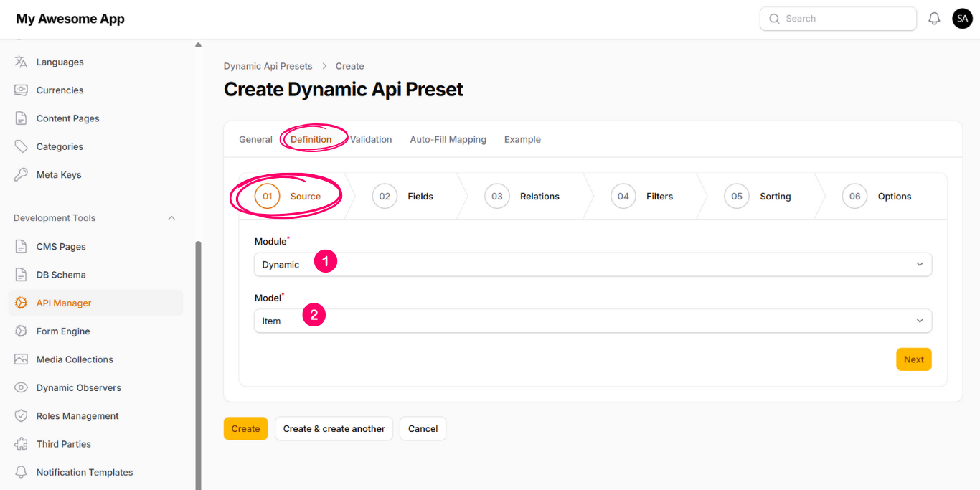
Task: Switch to the Auto-Fill Mapping tab
Action: pyautogui.click(x=448, y=140)
